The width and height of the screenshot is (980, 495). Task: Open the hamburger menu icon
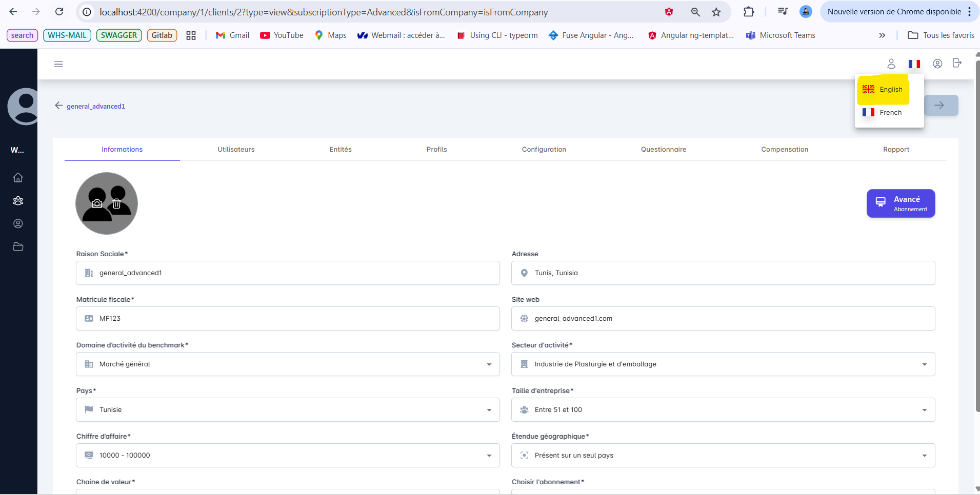pos(58,64)
